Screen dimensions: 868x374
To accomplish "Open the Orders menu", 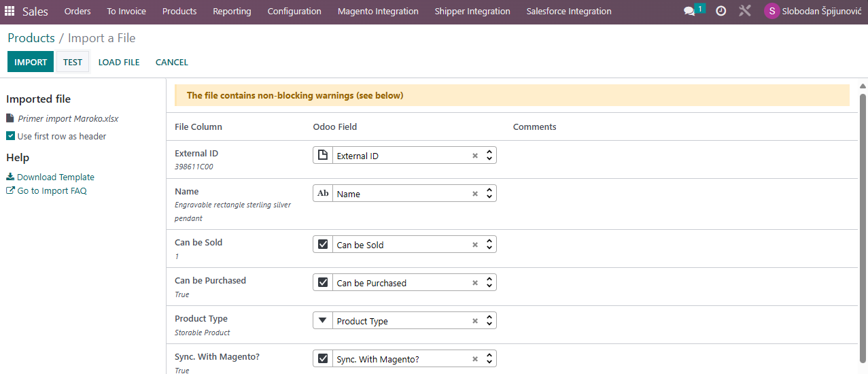I will (x=77, y=12).
